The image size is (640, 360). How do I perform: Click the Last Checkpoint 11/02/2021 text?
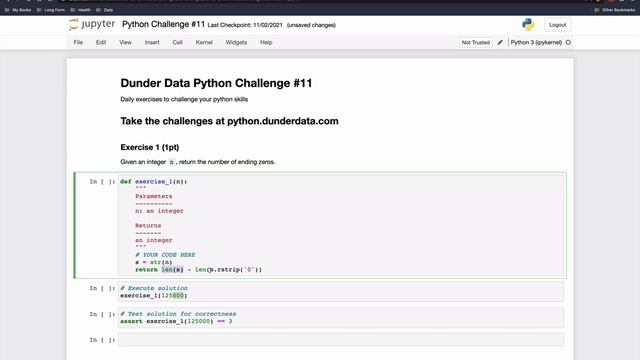point(245,25)
